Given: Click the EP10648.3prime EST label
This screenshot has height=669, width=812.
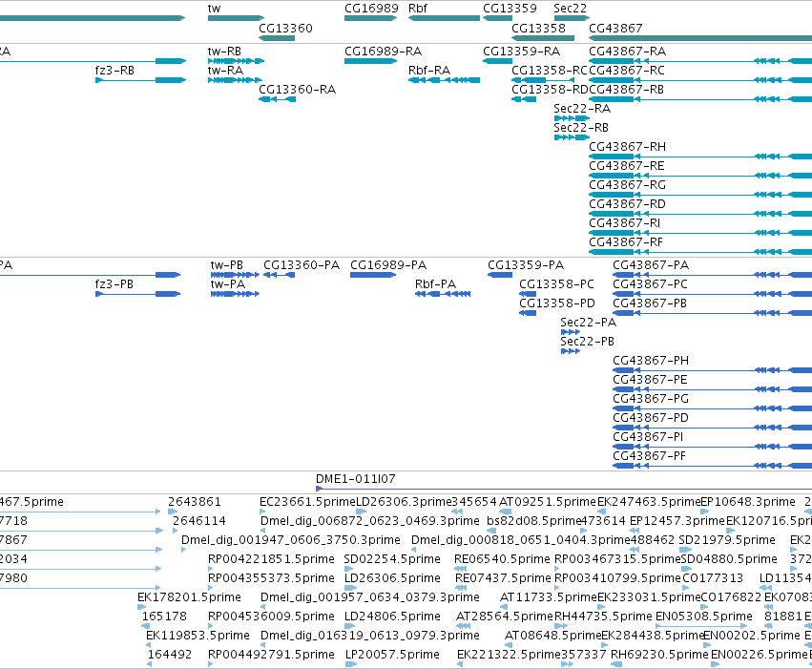Looking at the screenshot, I should 748,502.
